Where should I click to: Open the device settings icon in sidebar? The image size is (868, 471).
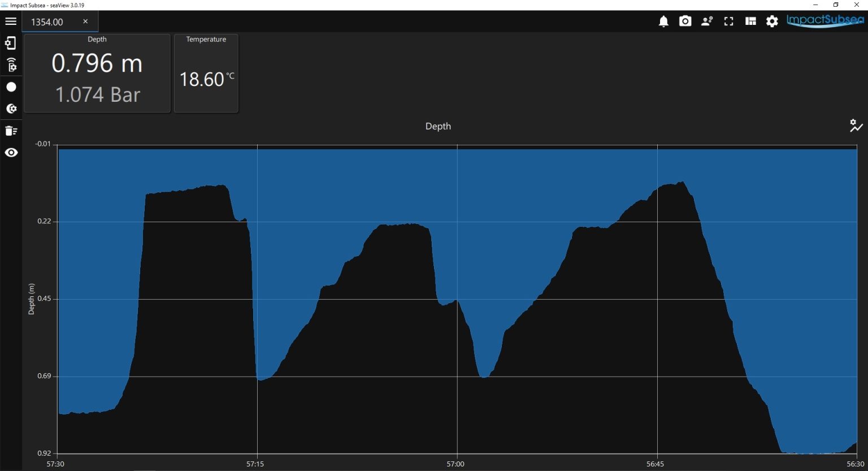[11, 43]
